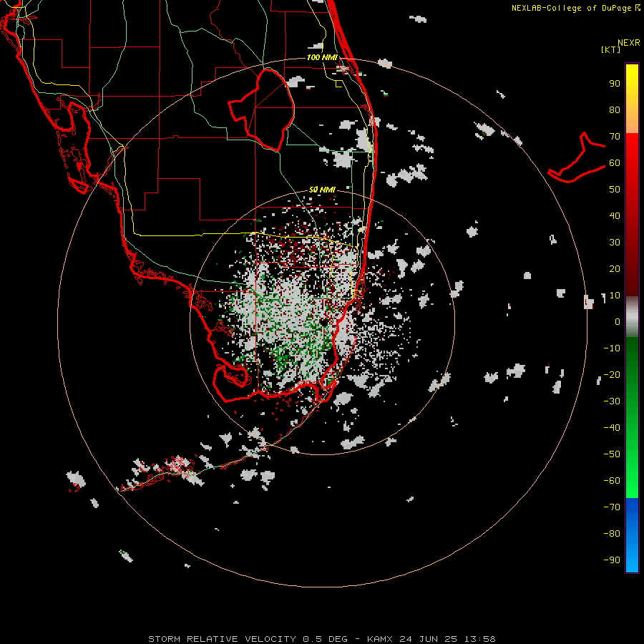
Task: Pick the gray zero-velocity segment of color bar
Action: pyautogui.click(x=632, y=317)
